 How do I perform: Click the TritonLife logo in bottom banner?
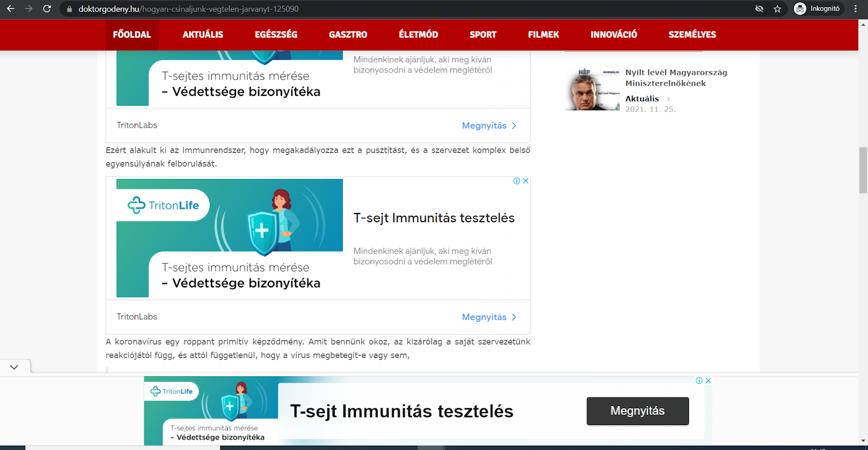pyautogui.click(x=171, y=391)
